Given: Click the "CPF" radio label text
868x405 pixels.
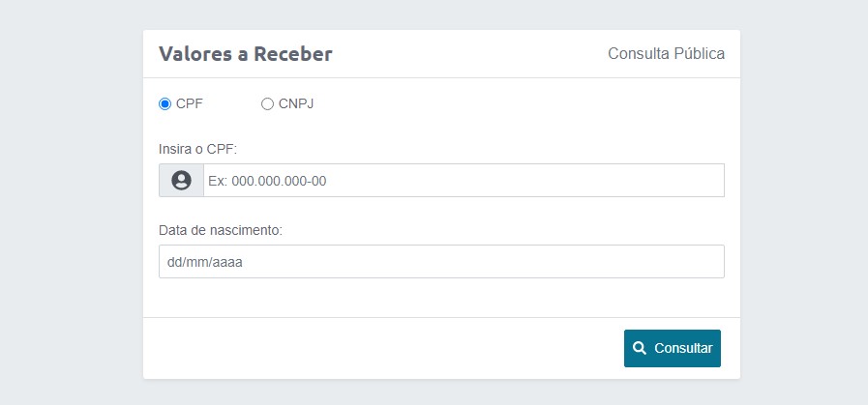Looking at the screenshot, I should [x=190, y=104].
